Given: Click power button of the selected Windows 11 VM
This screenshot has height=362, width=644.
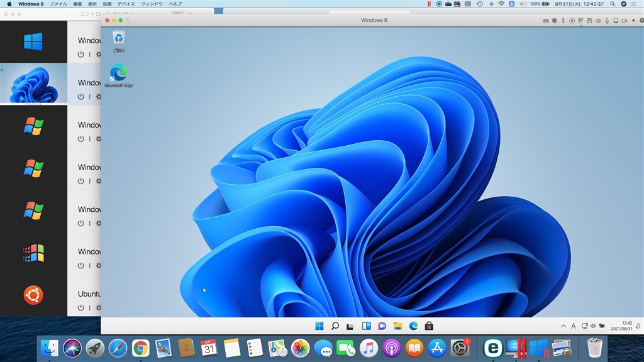Looking at the screenshot, I should pos(81,96).
